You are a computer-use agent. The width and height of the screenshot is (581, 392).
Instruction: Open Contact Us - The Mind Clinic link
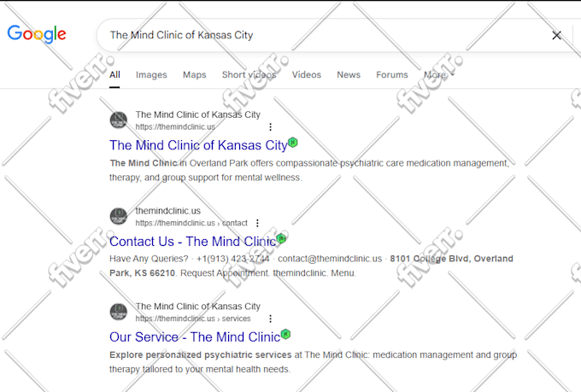193,242
